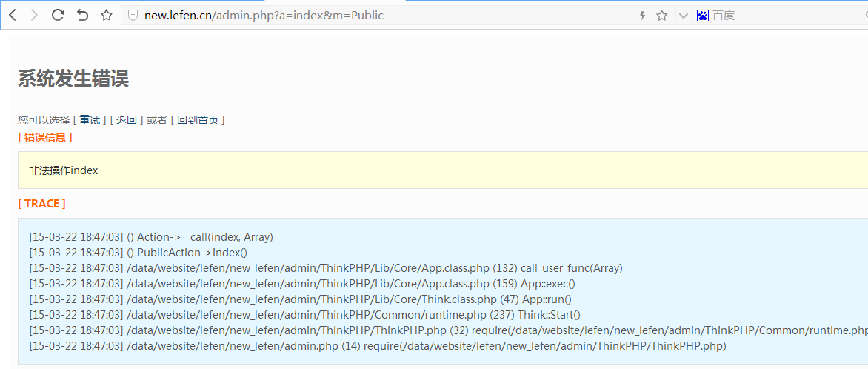Viewport: 868px width, 369px height.
Task: Click the lightning speed mode icon
Action: [x=642, y=16]
